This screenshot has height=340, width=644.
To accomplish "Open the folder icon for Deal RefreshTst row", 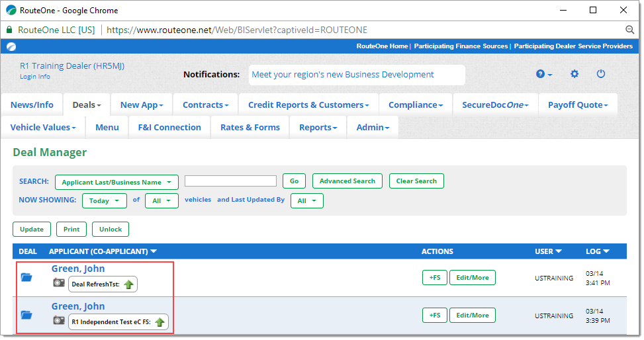I will 26,277.
